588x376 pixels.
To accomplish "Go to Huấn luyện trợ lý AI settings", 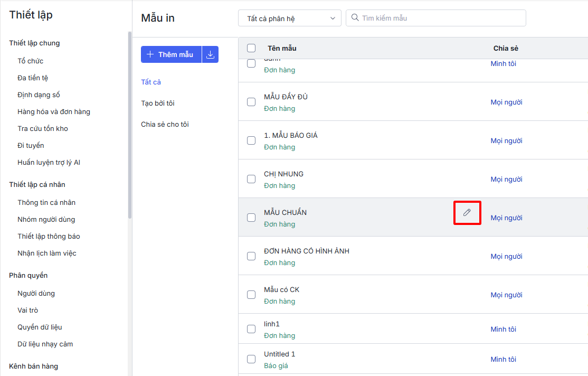I will [49, 162].
